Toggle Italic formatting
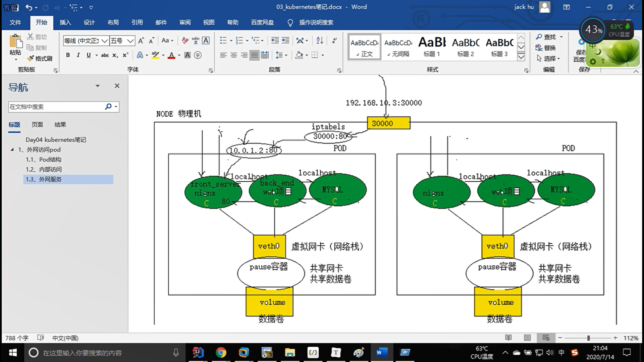 [78, 55]
